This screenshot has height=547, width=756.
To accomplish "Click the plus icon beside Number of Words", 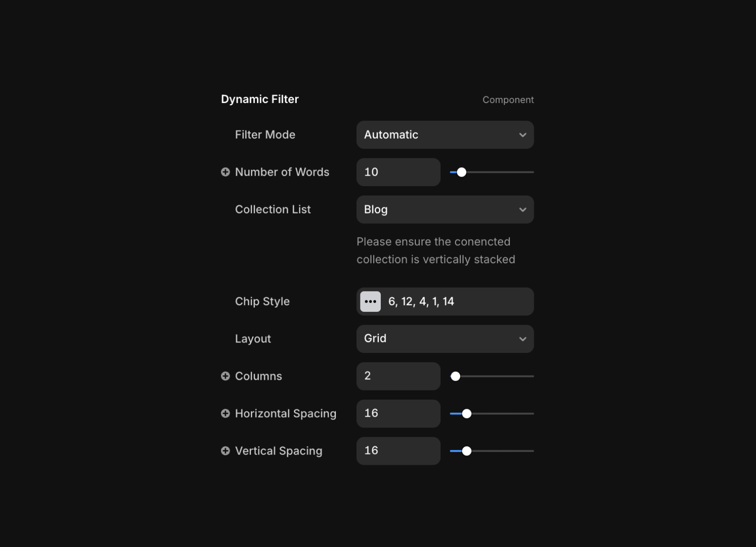I will point(225,172).
